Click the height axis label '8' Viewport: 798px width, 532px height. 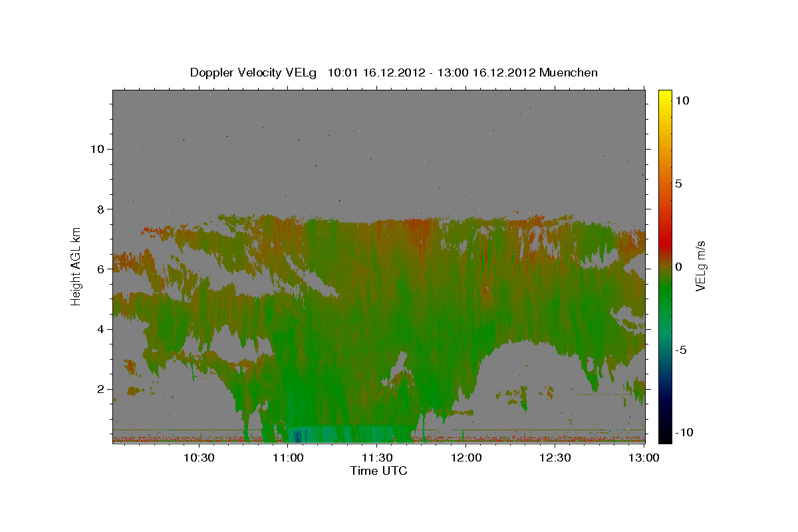[100, 209]
